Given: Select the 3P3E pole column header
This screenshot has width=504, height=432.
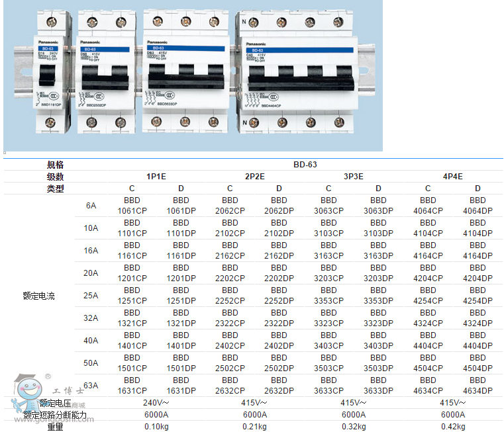Looking at the screenshot, I should coord(354,177).
